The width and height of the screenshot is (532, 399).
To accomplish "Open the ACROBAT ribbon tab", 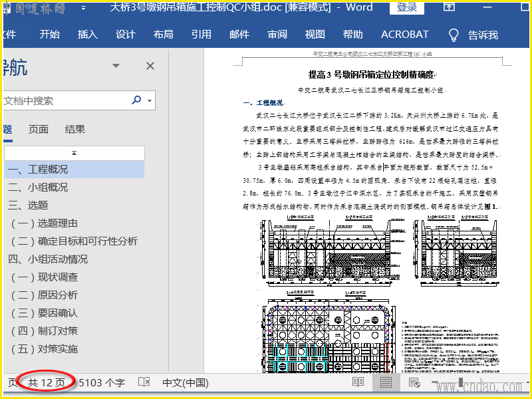I will 405,35.
